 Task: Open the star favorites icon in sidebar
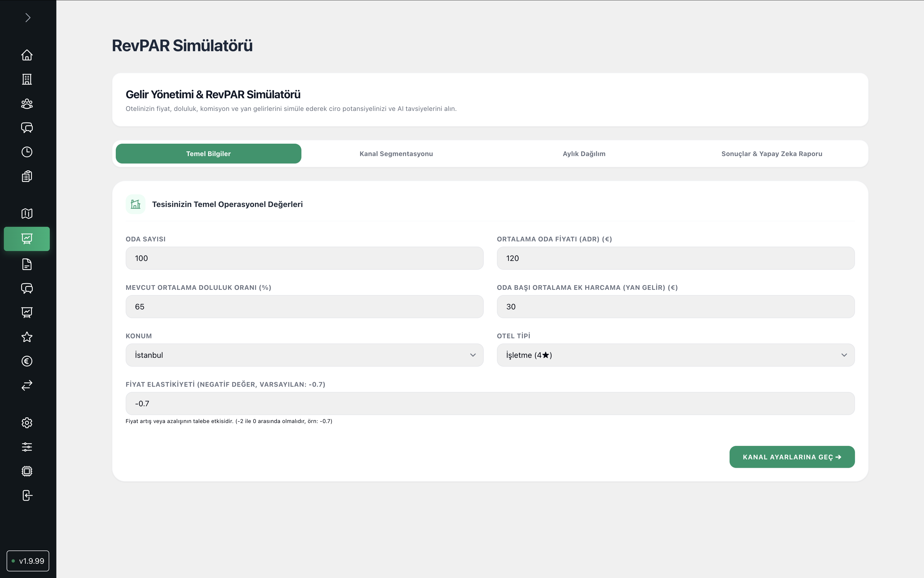(27, 337)
